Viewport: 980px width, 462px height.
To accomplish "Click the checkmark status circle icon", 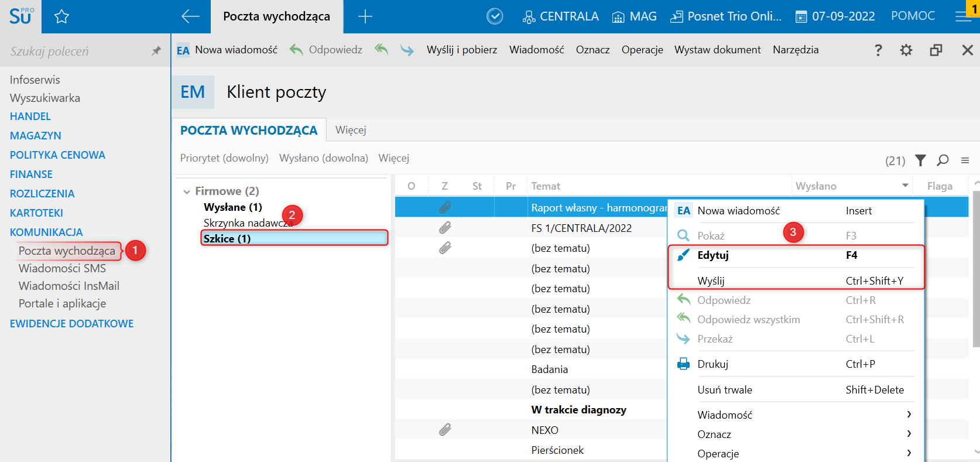I will [x=495, y=16].
